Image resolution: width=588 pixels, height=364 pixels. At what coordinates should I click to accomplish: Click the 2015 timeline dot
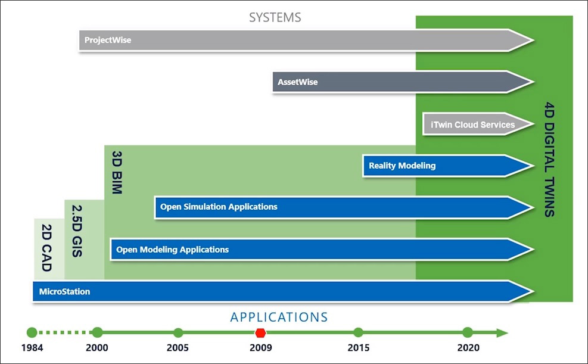coord(358,332)
